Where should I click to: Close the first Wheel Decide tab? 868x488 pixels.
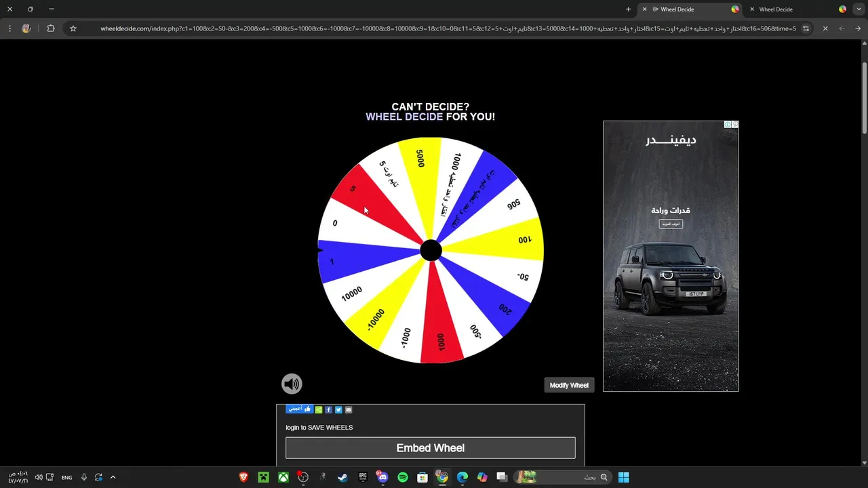[x=644, y=9]
